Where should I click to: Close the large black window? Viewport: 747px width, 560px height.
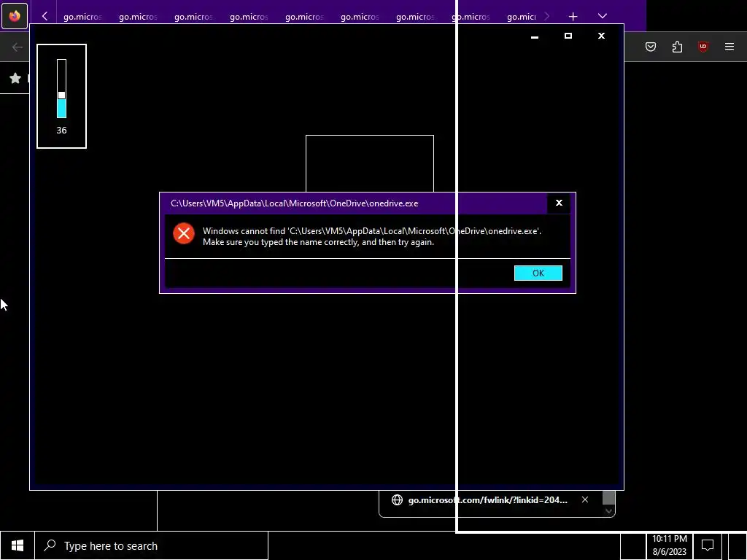(x=601, y=36)
